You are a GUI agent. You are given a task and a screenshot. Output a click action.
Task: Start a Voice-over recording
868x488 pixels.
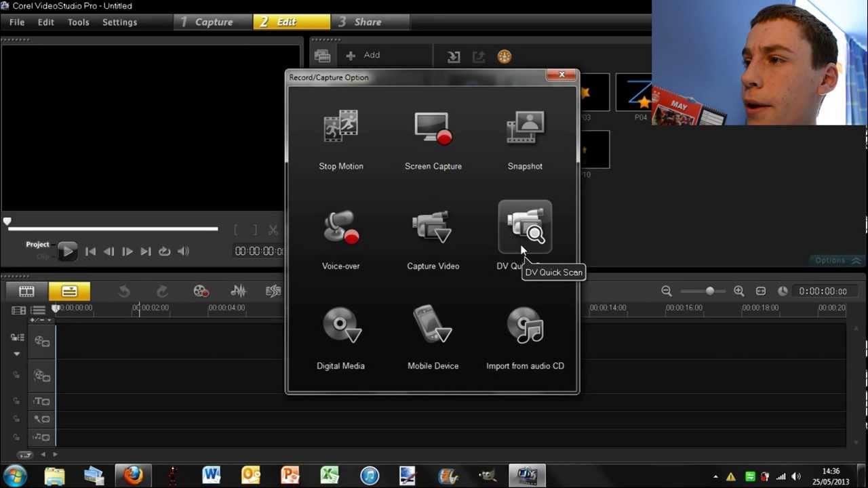pos(340,239)
